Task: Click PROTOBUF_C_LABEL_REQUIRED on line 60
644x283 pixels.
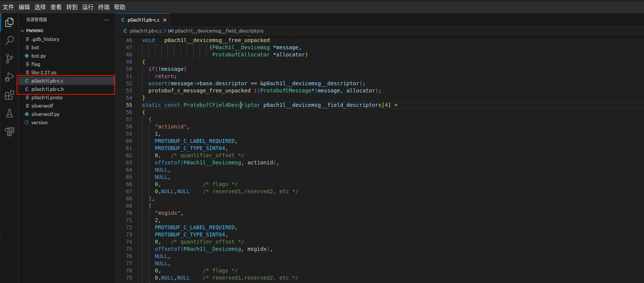Action: pyautogui.click(x=195, y=141)
